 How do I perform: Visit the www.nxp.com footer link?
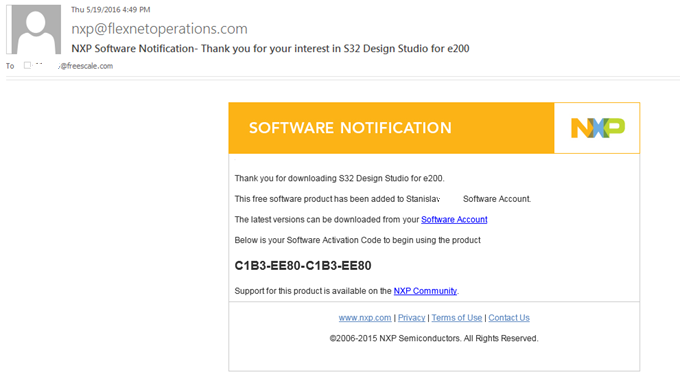tap(364, 318)
